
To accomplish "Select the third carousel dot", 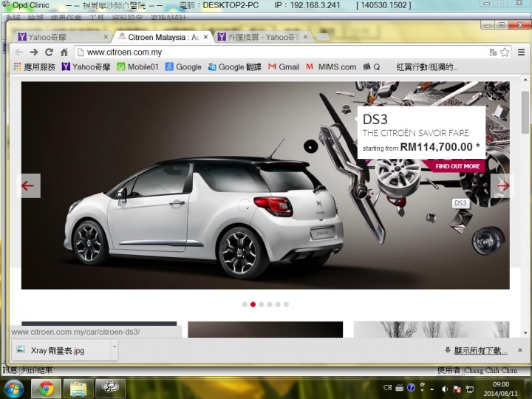I will point(262,304).
